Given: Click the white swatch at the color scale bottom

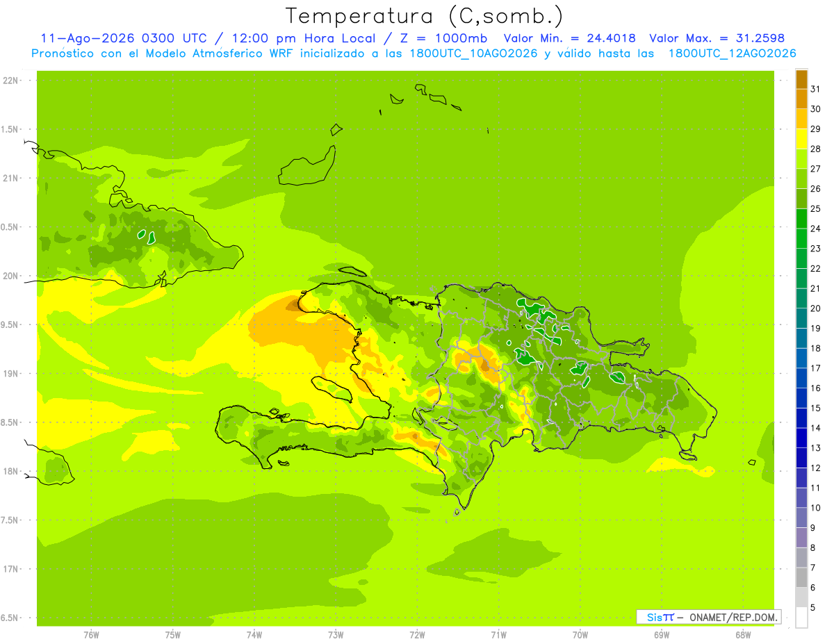Looking at the screenshot, I should point(801,618).
